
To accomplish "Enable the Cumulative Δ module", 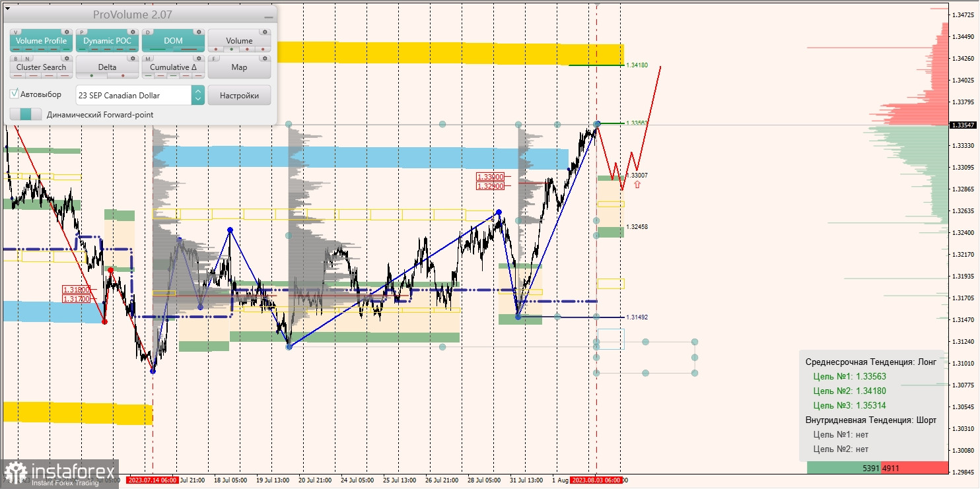I will click(x=173, y=67).
